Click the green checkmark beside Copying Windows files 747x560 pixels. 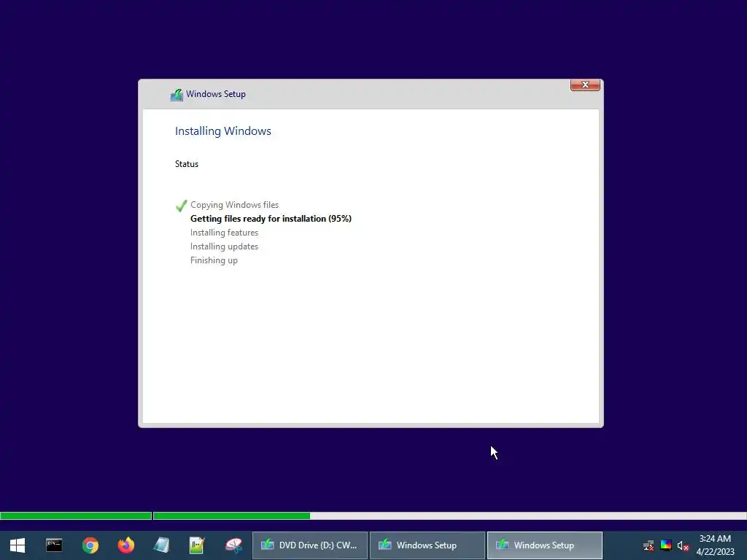(181, 205)
